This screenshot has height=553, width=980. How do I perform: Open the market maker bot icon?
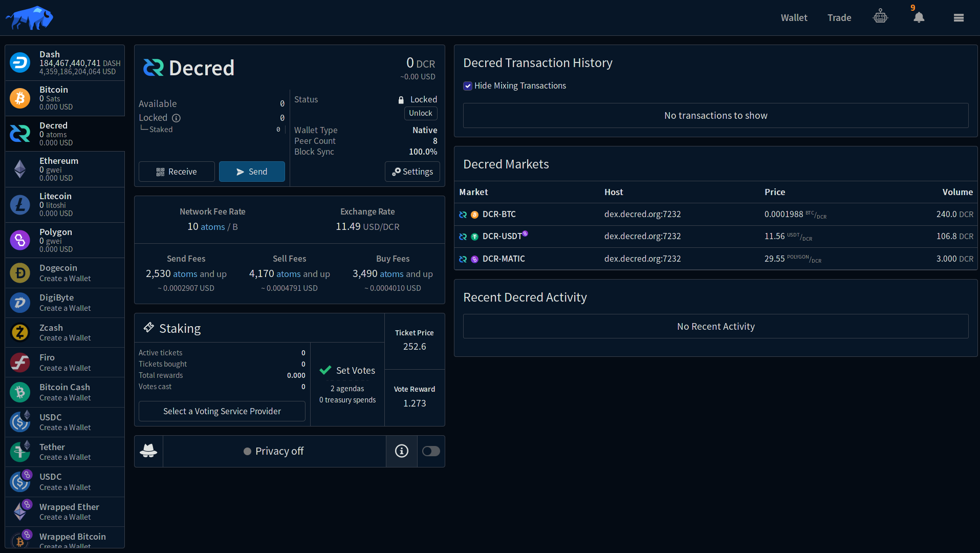coord(880,17)
